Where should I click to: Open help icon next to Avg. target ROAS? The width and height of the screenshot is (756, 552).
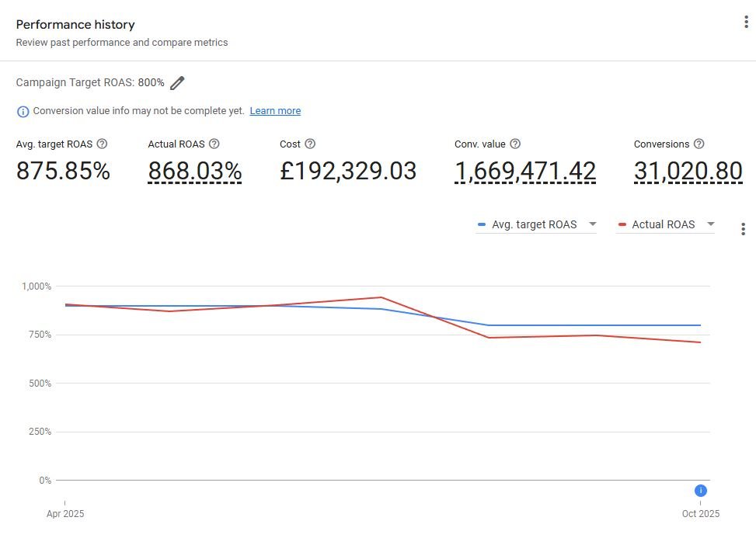(x=102, y=144)
